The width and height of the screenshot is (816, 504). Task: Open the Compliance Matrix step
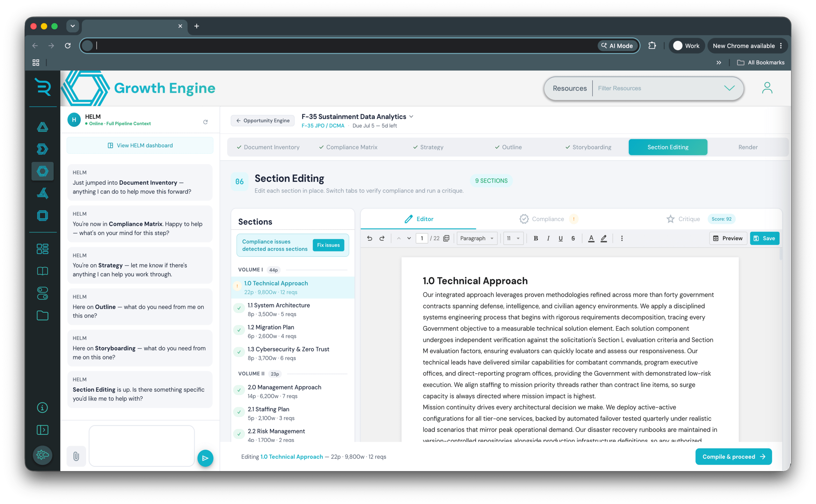click(x=348, y=147)
